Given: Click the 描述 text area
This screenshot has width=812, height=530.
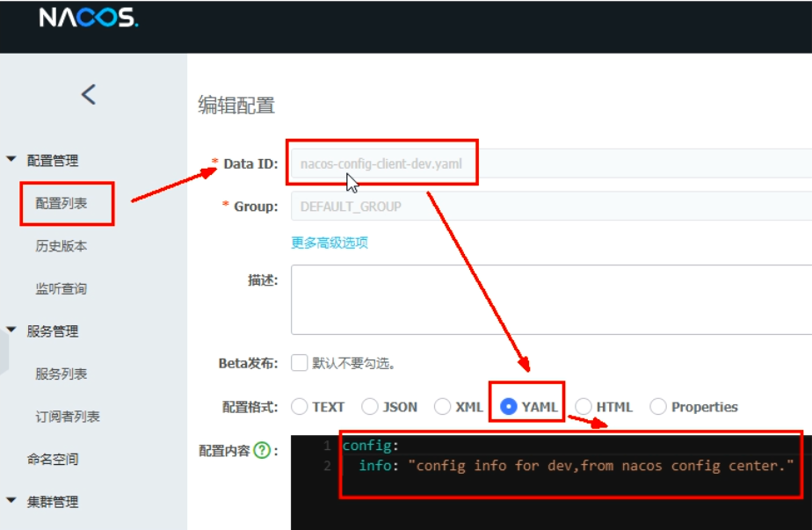Looking at the screenshot, I should [x=551, y=300].
